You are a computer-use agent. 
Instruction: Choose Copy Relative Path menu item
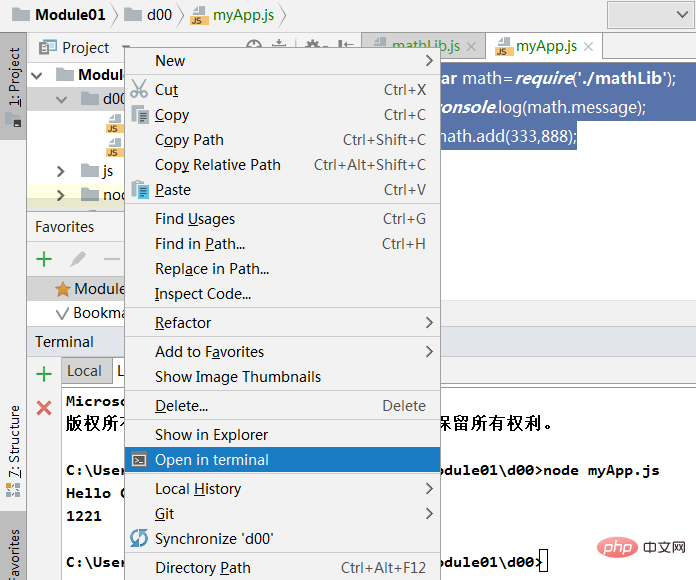click(x=282, y=165)
